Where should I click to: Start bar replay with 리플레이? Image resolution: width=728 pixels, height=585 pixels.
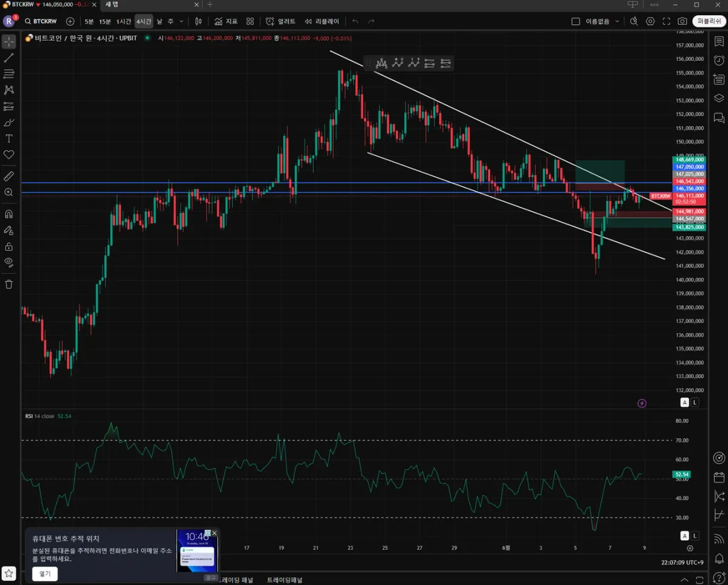click(x=322, y=21)
